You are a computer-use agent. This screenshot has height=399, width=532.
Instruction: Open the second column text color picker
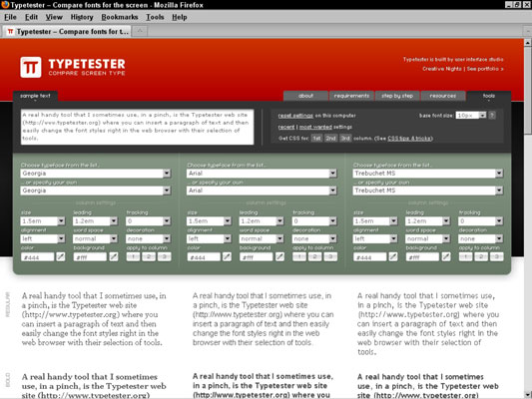(x=227, y=257)
